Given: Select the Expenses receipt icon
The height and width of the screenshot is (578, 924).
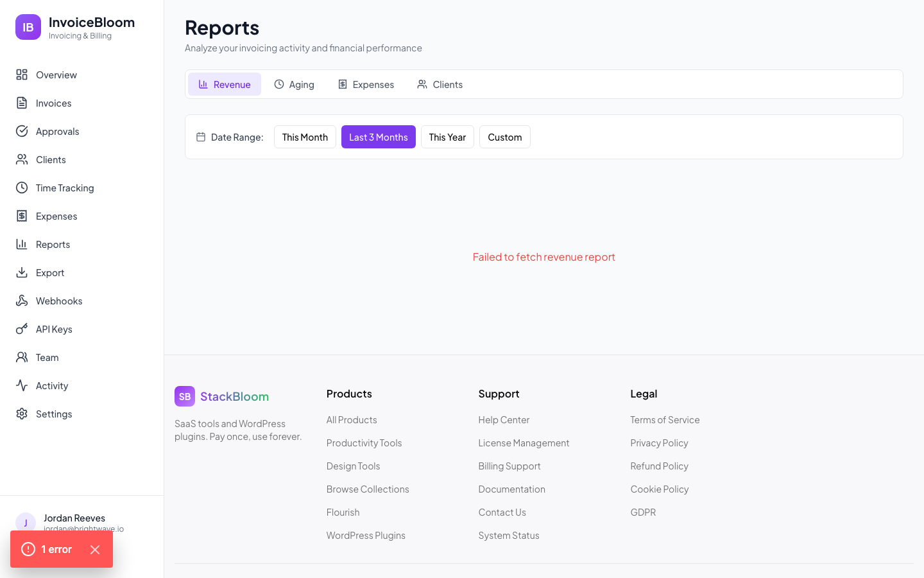Looking at the screenshot, I should 21,216.
